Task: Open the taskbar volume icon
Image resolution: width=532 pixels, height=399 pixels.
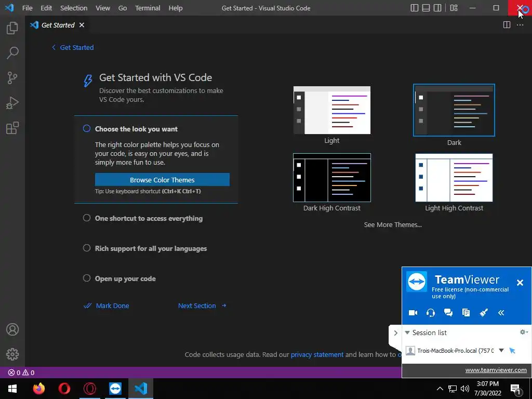Action: click(465, 389)
